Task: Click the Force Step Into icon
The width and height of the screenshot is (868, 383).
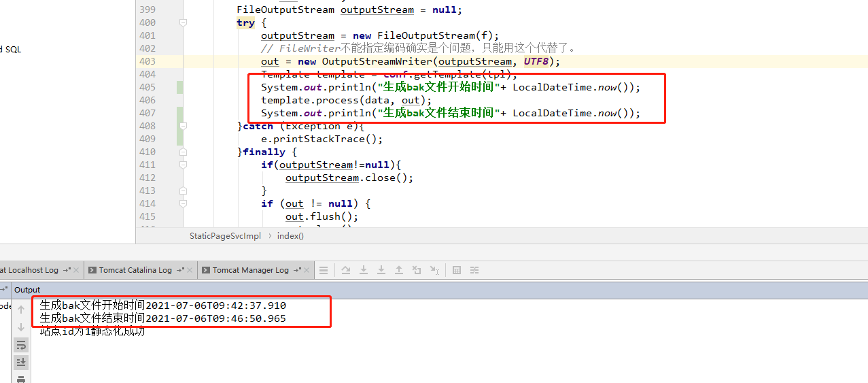Action: 381,270
